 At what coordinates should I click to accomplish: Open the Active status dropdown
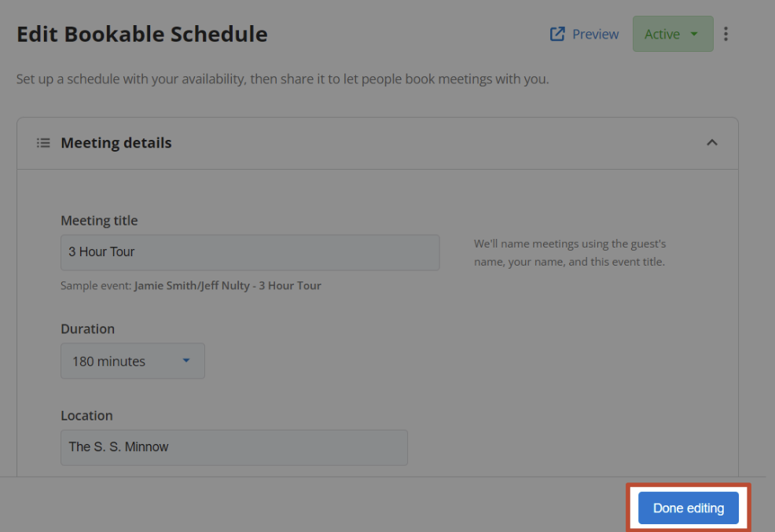pos(673,34)
